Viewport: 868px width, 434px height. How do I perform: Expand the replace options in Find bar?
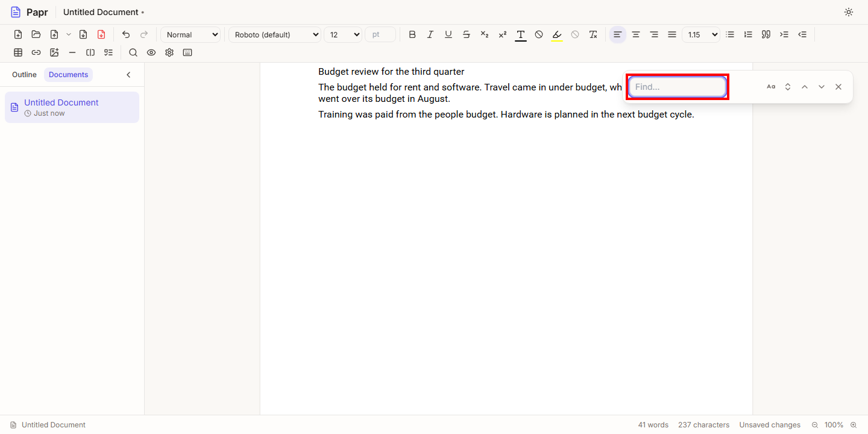tap(788, 87)
